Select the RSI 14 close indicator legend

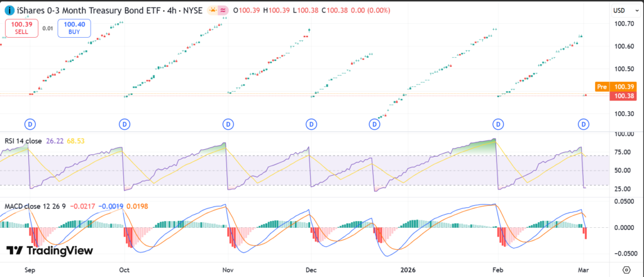tap(23, 140)
